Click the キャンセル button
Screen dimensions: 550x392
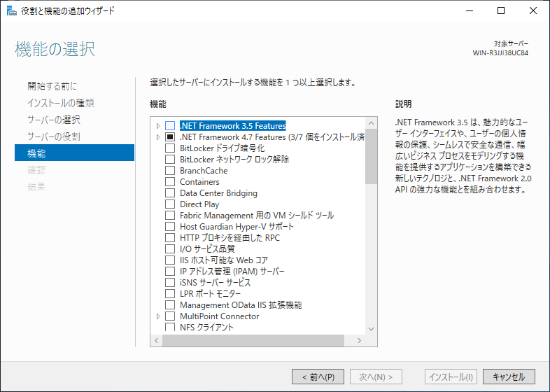click(x=509, y=377)
